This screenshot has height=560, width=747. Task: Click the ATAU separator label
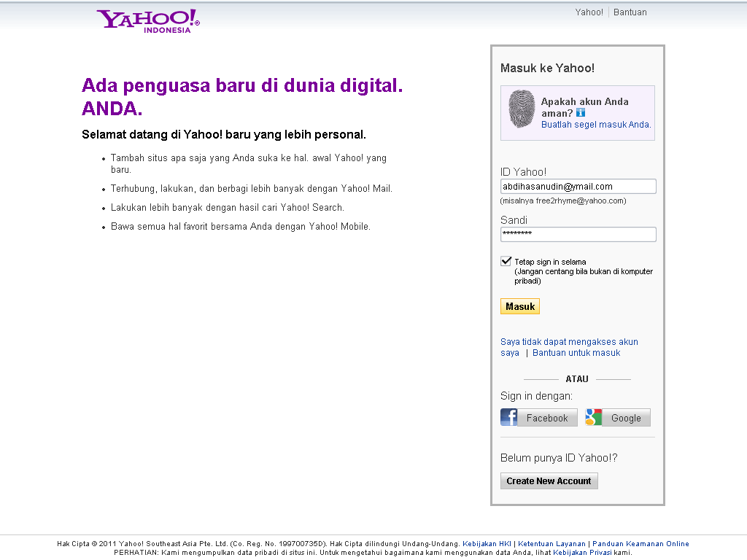pos(577,379)
